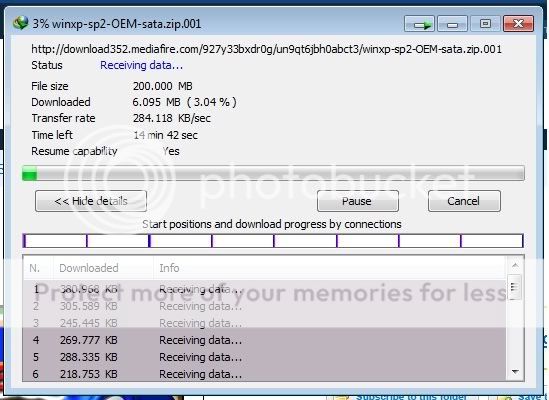Screen dimensions: 549x400
Task: Close the download dialog with red X
Action: (x=518, y=24)
